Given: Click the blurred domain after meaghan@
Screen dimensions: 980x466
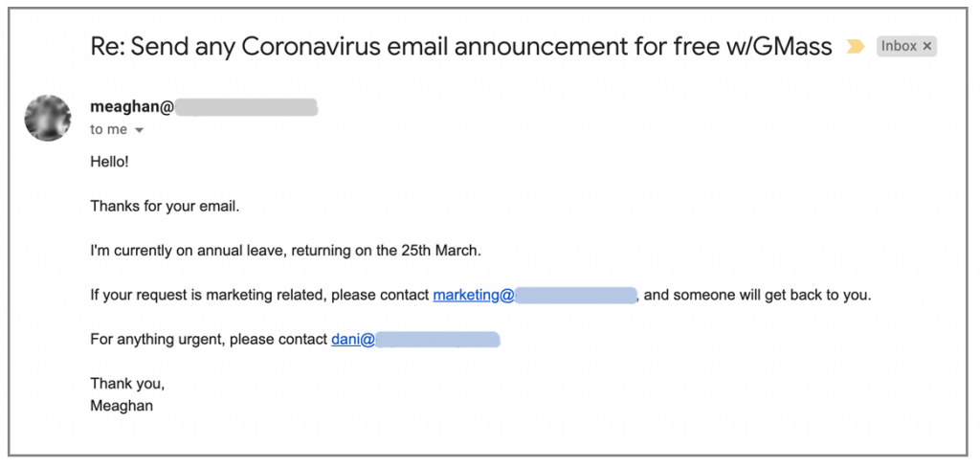Looking at the screenshot, I should point(246,107).
